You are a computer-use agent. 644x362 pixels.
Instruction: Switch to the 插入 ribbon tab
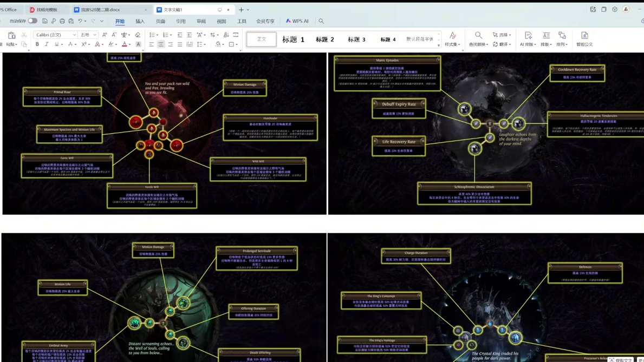coord(140,21)
